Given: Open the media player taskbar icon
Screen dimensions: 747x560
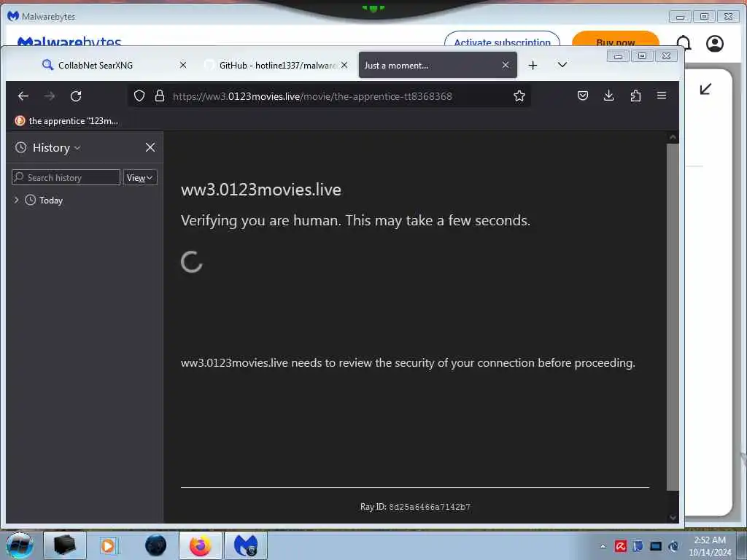Looking at the screenshot, I should tap(108, 545).
